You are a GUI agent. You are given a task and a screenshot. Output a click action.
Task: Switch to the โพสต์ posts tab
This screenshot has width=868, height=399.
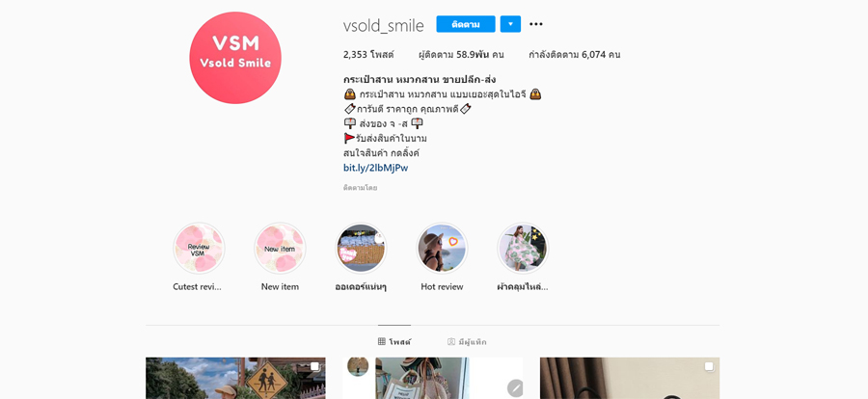point(394,342)
